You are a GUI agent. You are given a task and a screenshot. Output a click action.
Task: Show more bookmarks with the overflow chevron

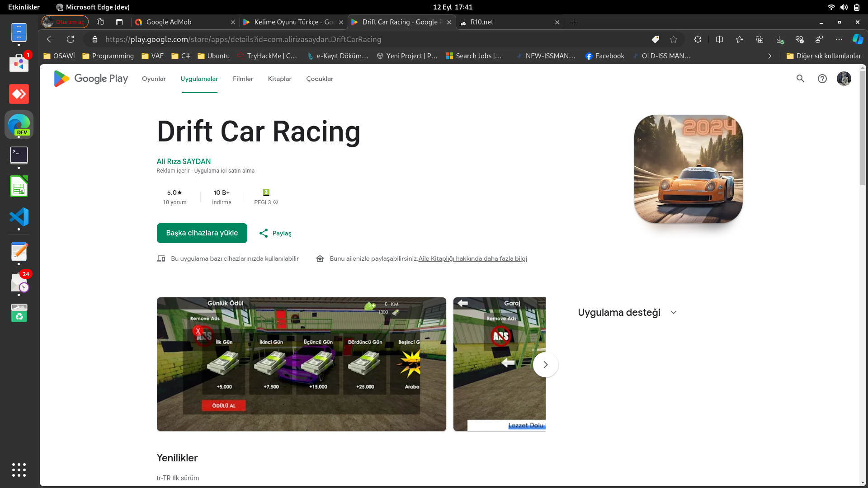769,56
